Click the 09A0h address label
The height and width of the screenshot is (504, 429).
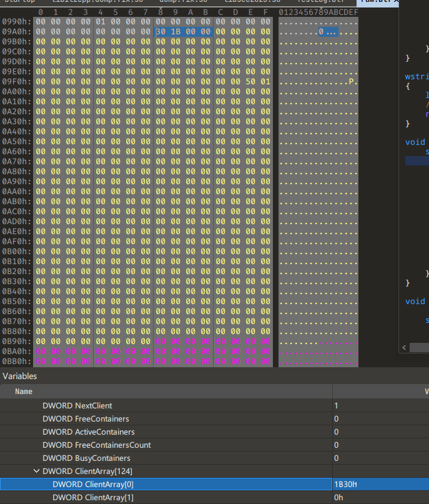pyautogui.click(x=17, y=31)
